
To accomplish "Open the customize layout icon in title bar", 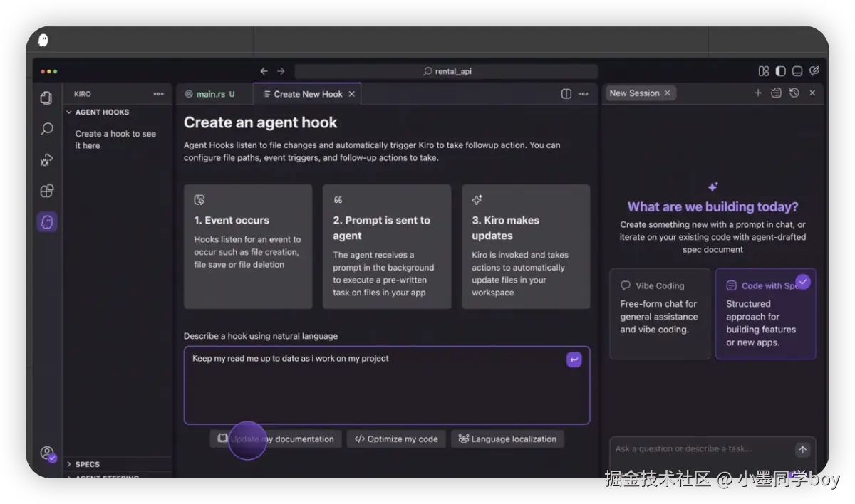I will [764, 71].
